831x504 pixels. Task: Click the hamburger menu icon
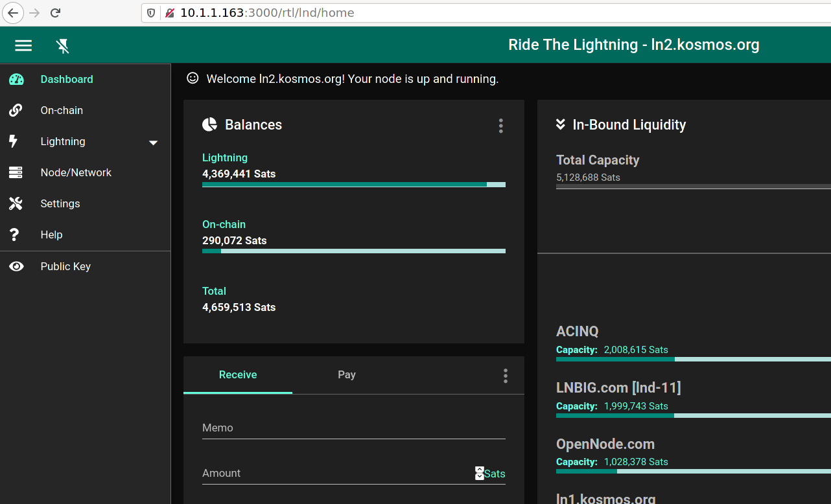[x=23, y=45]
